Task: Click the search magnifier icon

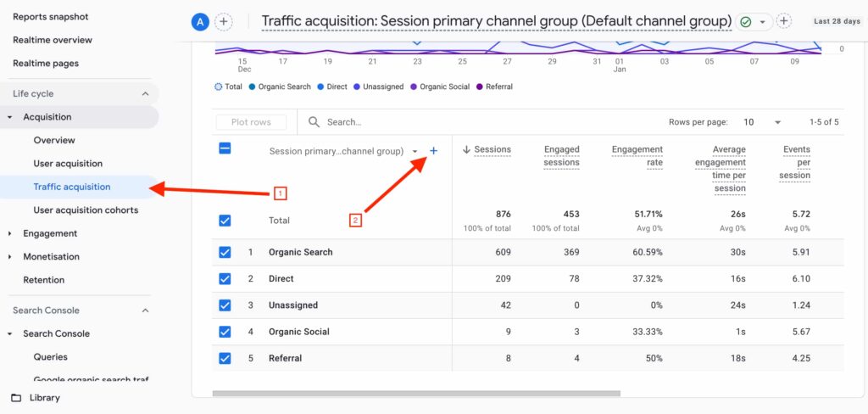Action: (314, 122)
